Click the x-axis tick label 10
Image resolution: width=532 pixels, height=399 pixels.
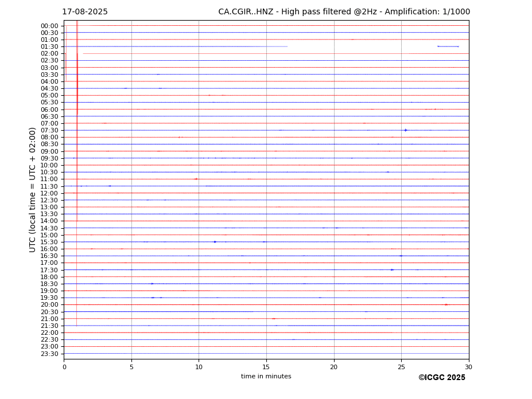point(199,367)
